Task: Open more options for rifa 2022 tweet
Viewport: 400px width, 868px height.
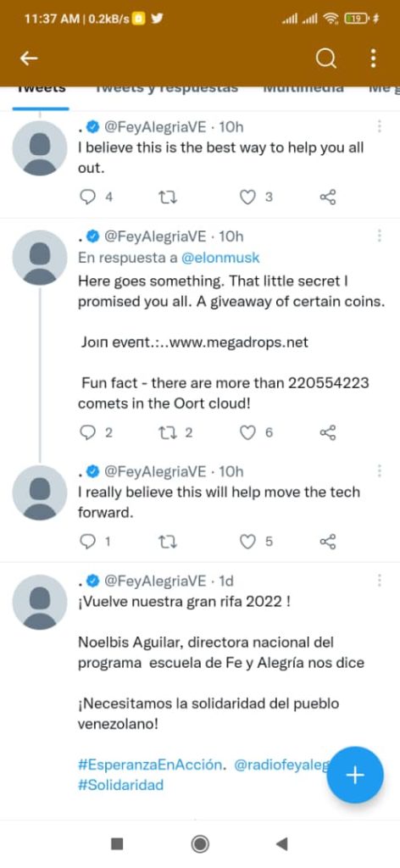Action: 380,580
